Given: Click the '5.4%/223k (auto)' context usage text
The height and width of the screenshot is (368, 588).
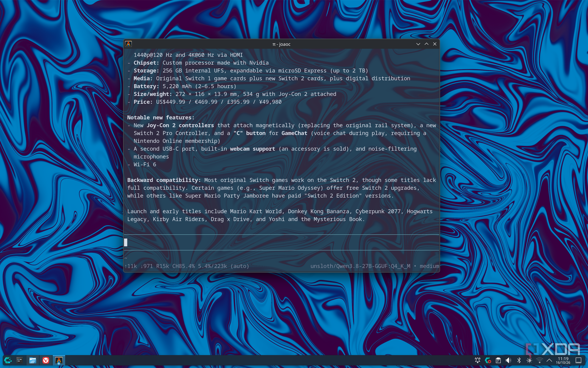Looking at the screenshot, I should pyautogui.click(x=223, y=266).
